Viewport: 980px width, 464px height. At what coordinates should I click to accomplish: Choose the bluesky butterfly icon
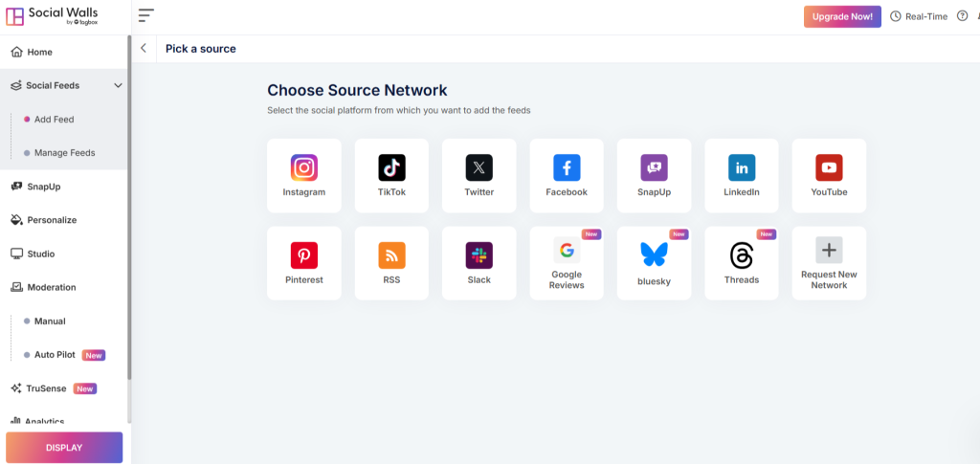[654, 254]
